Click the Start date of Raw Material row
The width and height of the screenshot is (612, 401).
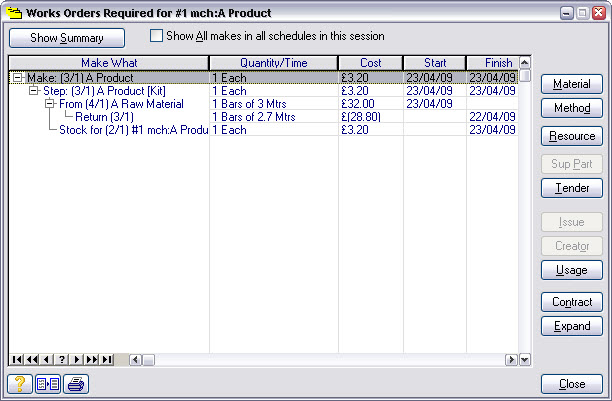coord(435,104)
